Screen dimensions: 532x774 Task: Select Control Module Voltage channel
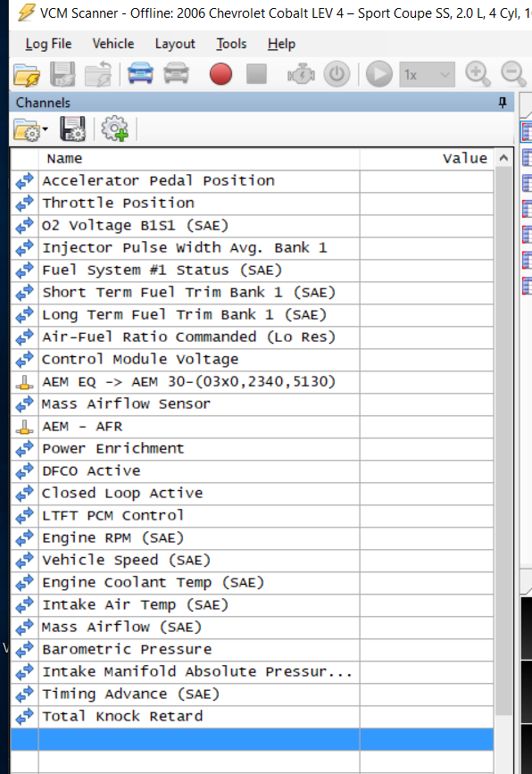pyautogui.click(x=253, y=360)
